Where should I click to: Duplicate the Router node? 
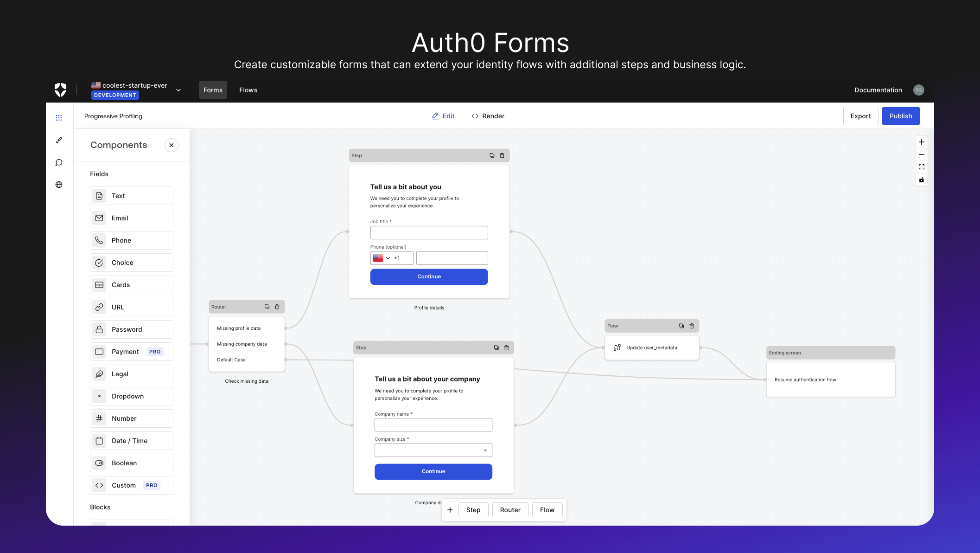[x=267, y=307]
